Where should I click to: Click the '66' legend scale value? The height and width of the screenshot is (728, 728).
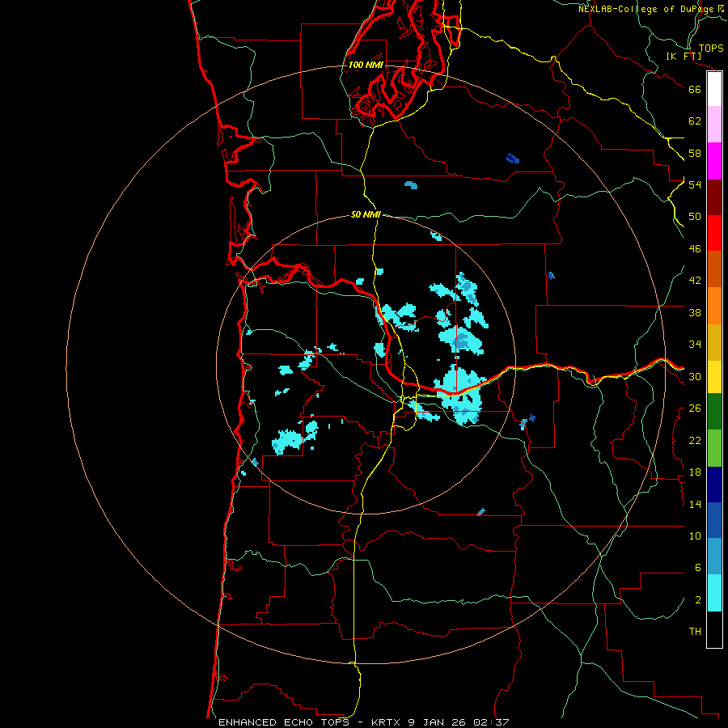pyautogui.click(x=695, y=89)
